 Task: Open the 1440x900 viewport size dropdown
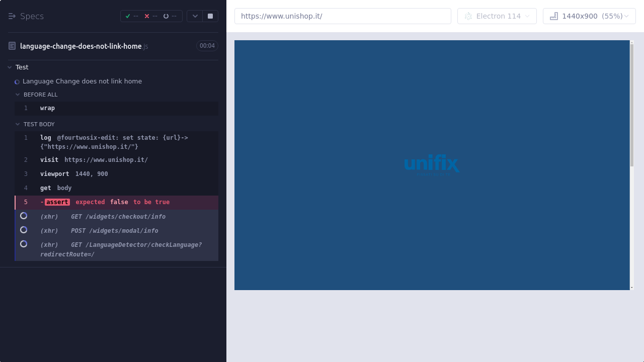(589, 16)
